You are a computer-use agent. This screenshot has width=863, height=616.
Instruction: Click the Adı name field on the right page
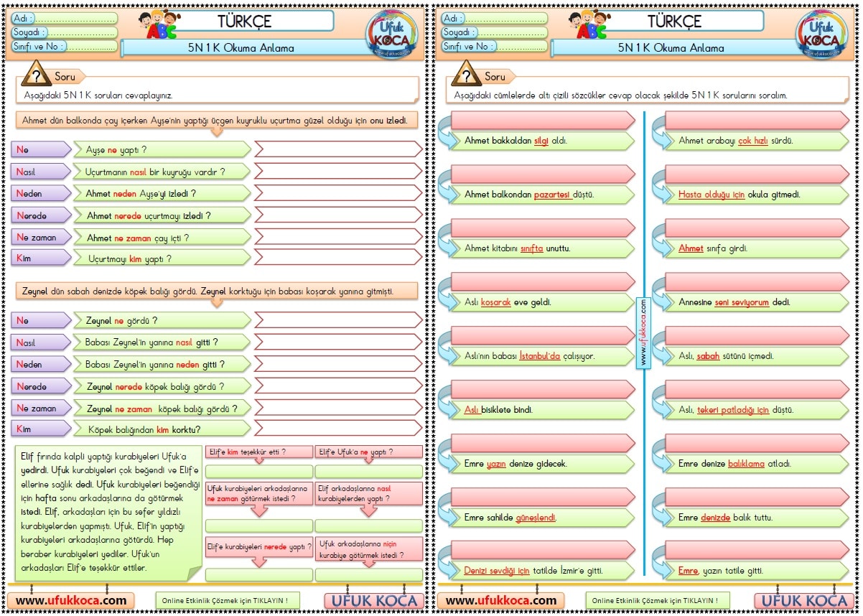point(494,18)
